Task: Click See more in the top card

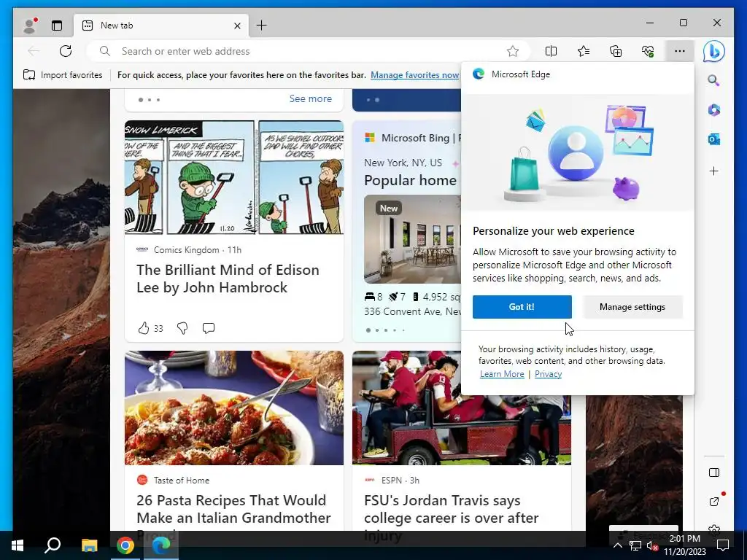Action: pyautogui.click(x=311, y=98)
